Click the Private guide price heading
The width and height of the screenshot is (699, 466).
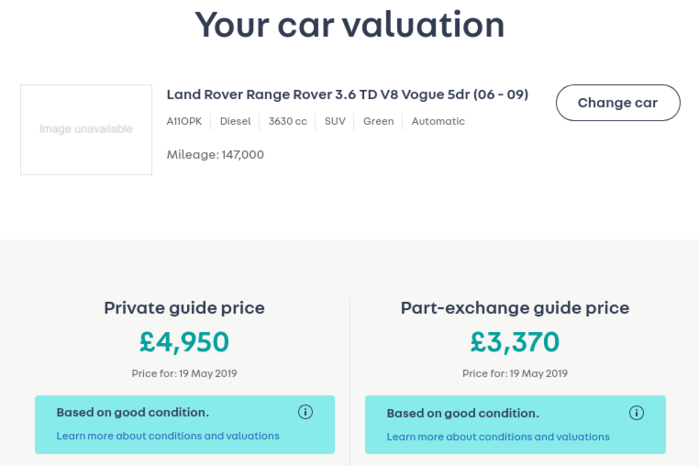(184, 308)
